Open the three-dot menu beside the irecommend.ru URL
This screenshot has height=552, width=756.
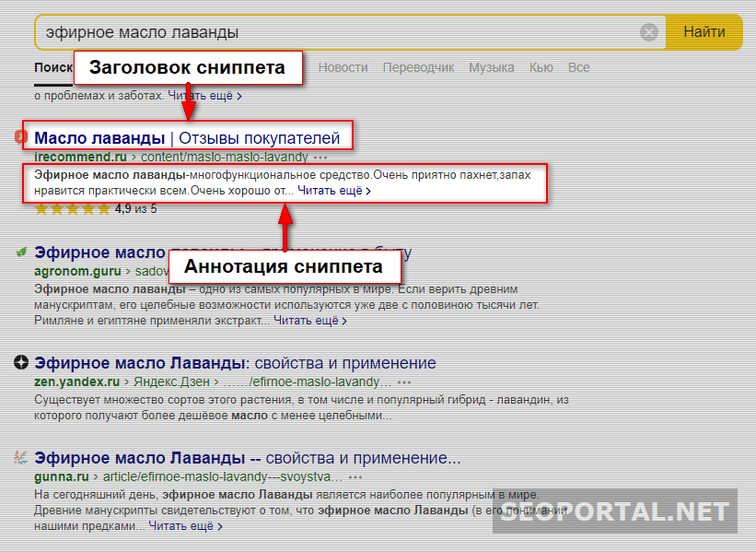click(320, 157)
